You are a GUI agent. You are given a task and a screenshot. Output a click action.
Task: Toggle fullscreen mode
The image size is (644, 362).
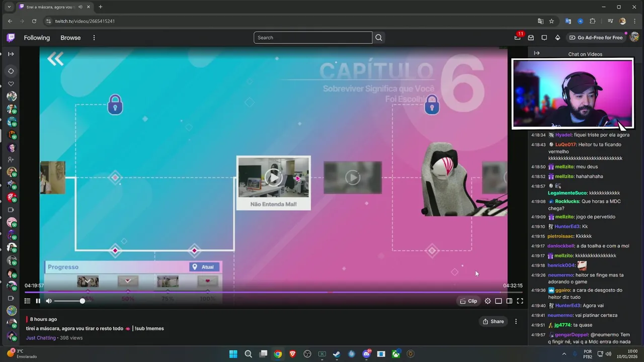click(520, 301)
